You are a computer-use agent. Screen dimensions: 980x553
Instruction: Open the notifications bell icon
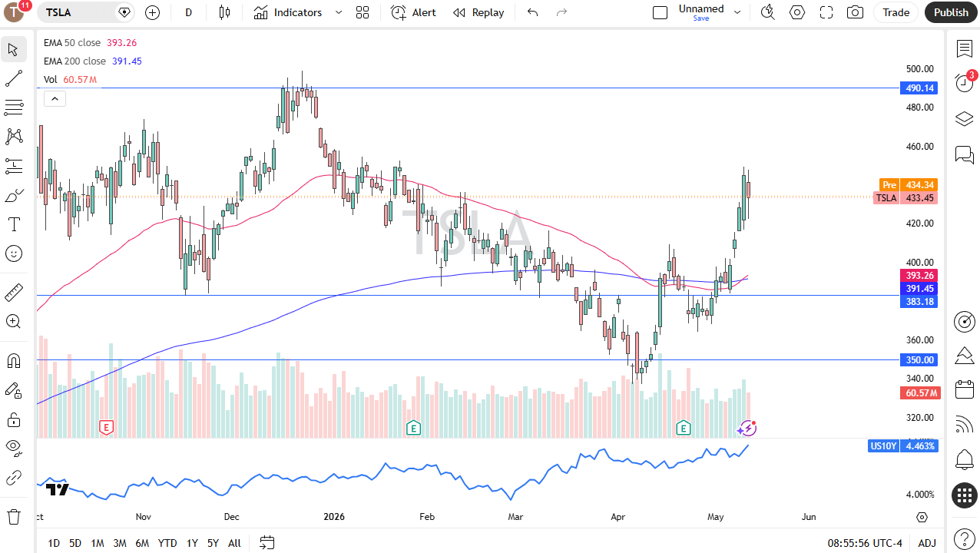[965, 459]
